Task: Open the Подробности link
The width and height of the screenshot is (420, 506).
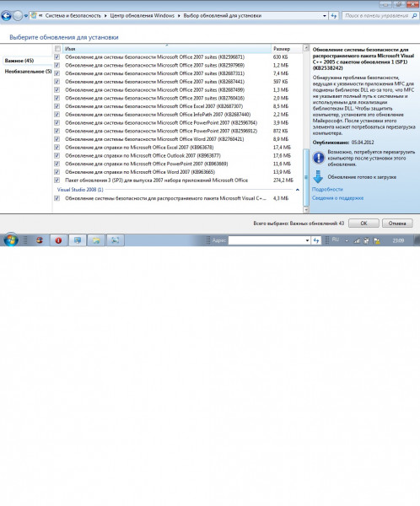Action: pyautogui.click(x=327, y=190)
